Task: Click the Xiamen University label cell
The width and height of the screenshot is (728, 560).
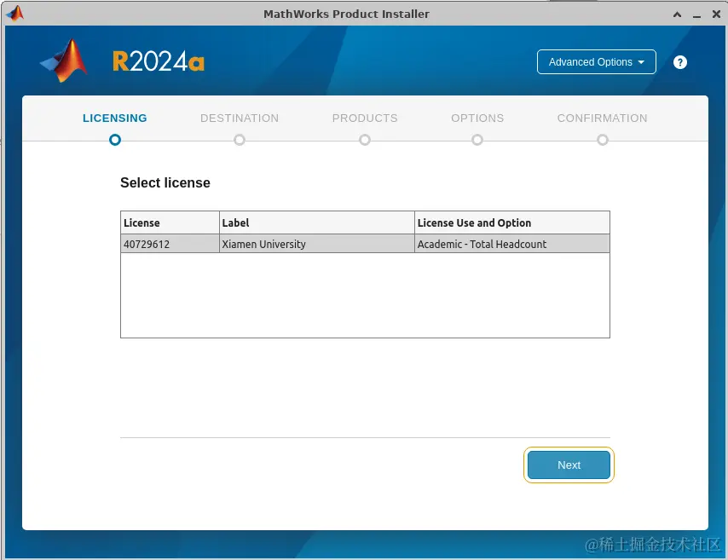Action: pos(316,244)
